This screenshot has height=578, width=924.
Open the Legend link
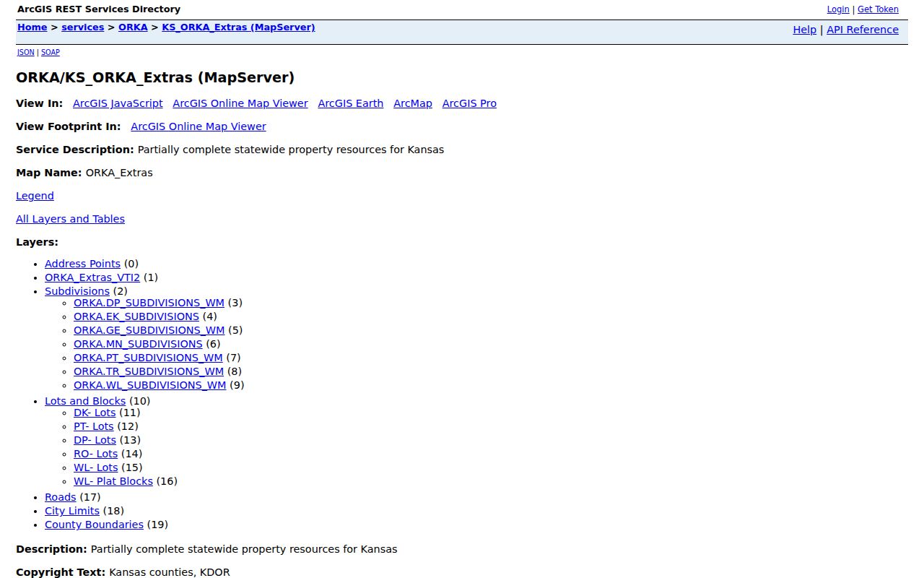click(x=35, y=196)
